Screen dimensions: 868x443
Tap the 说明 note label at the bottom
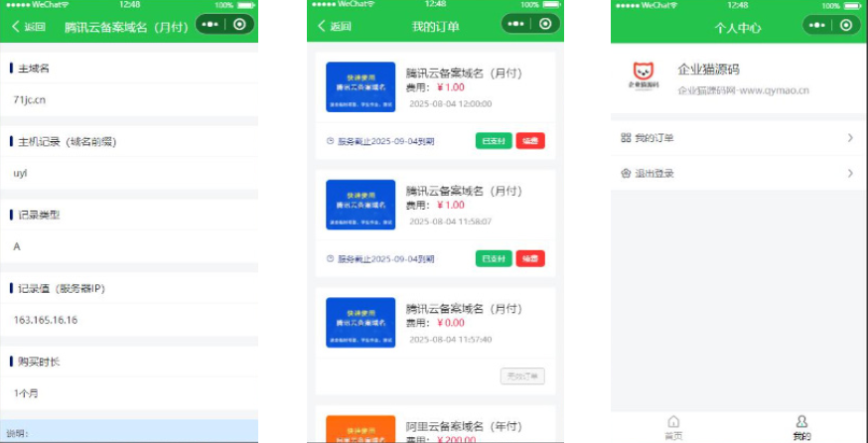[17, 434]
